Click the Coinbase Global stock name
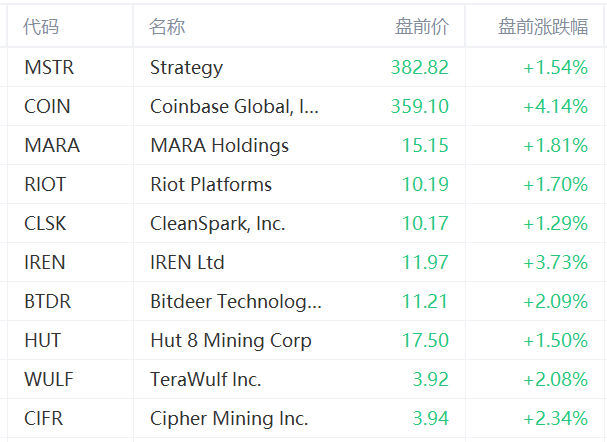Image resolution: width=607 pixels, height=442 pixels. (235, 106)
